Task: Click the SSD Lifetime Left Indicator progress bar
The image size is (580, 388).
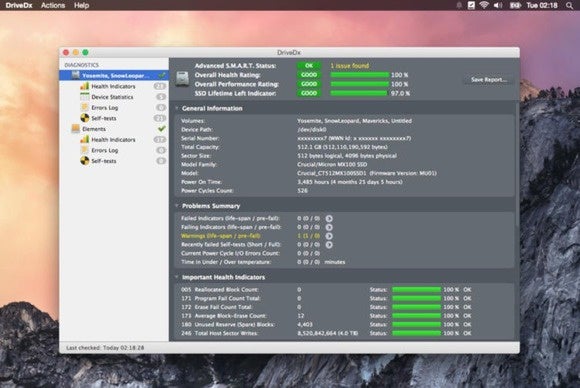Action: pos(359,93)
